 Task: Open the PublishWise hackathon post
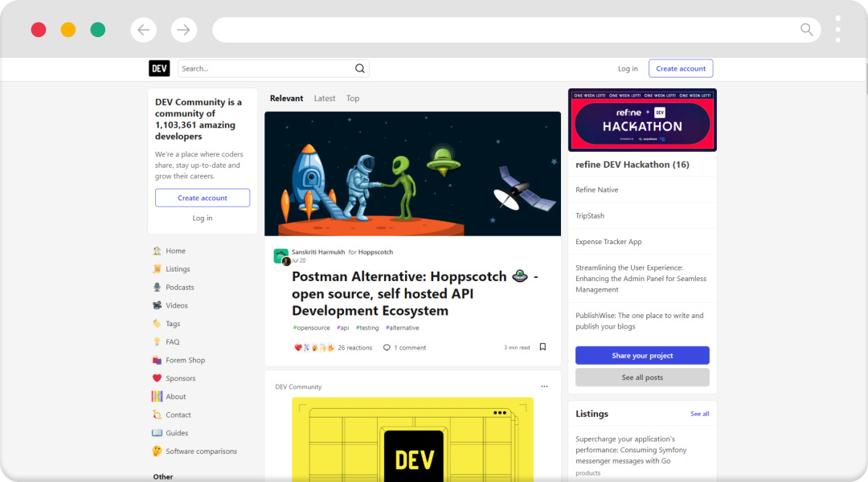[640, 321]
